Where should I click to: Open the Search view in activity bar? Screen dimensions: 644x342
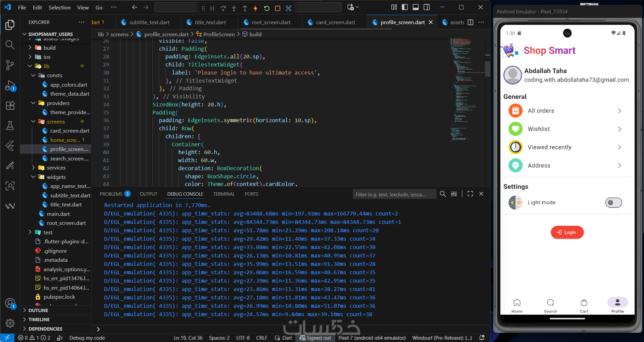tap(10, 45)
